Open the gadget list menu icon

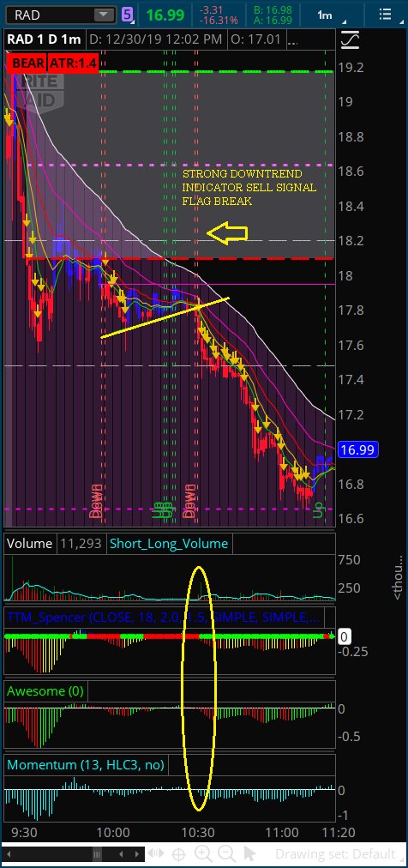385,15
